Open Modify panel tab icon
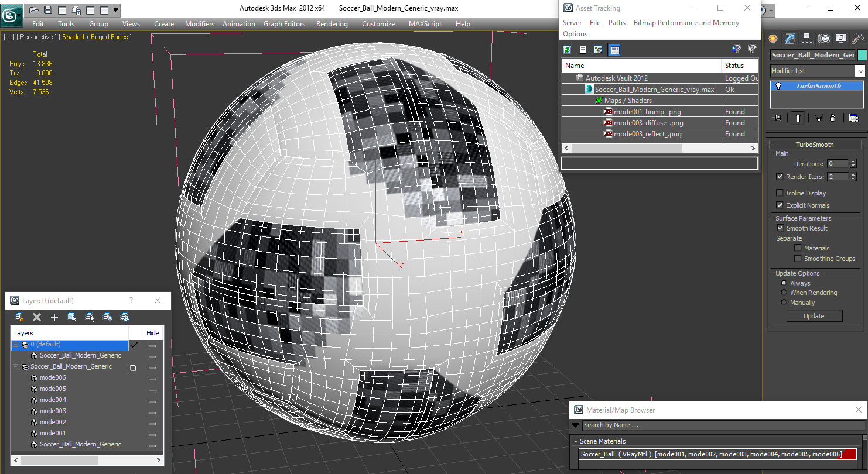The image size is (868, 474). pyautogui.click(x=790, y=39)
